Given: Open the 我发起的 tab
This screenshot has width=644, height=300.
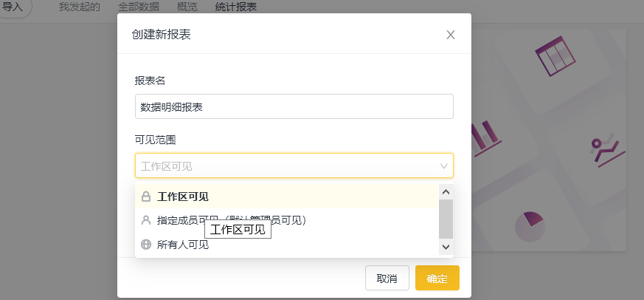Looking at the screenshot, I should pos(80,7).
